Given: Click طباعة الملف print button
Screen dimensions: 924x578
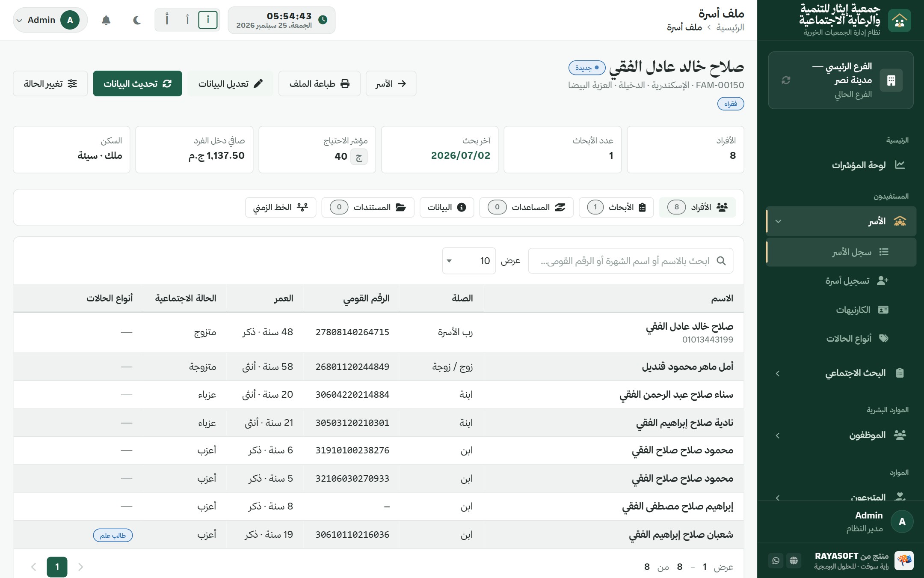Looking at the screenshot, I should click(x=320, y=83).
